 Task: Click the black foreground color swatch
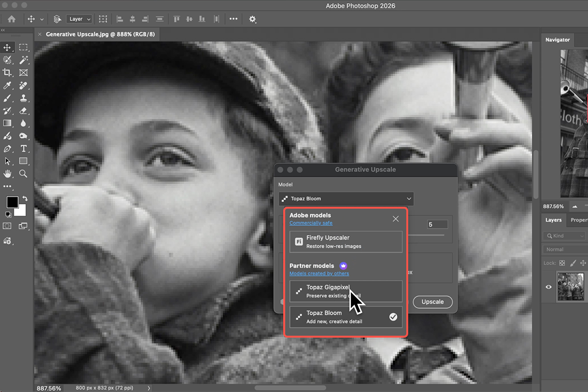12,202
